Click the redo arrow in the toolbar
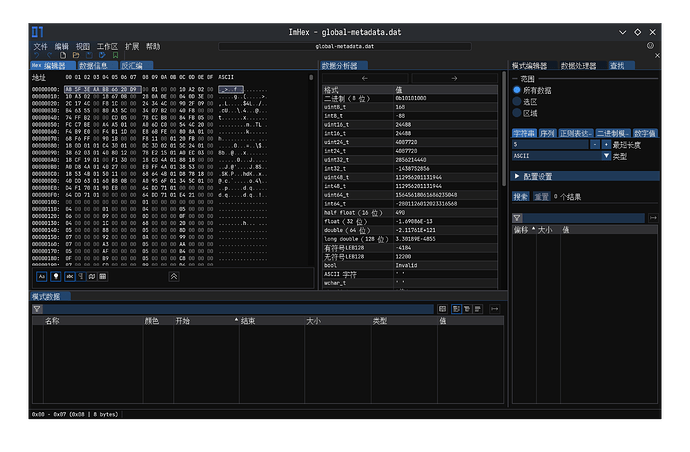 (x=49, y=55)
